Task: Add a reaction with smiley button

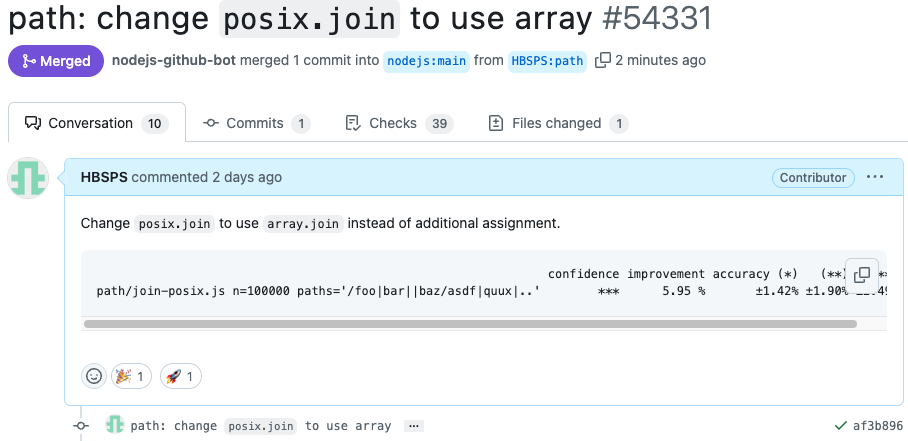Action: pyautogui.click(x=94, y=376)
